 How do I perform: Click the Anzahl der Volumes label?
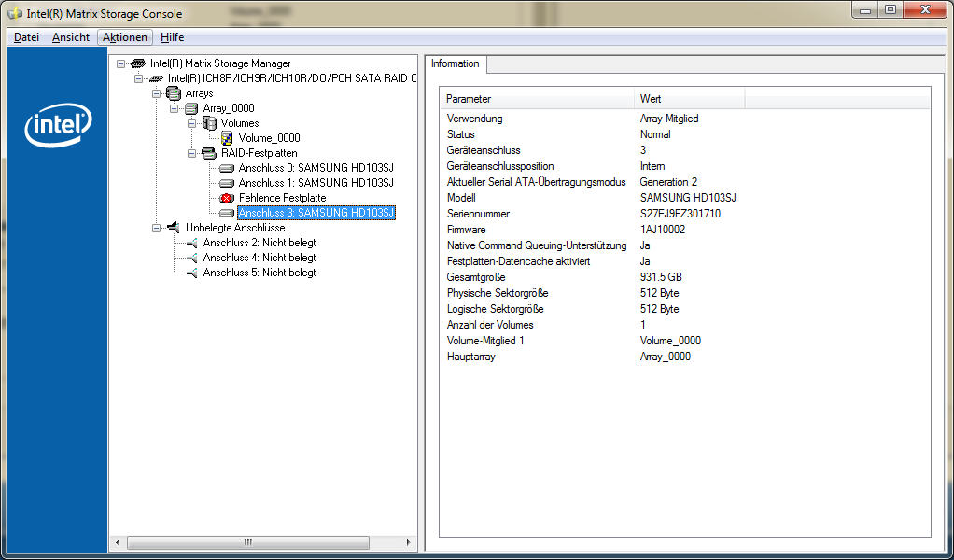[x=490, y=325]
